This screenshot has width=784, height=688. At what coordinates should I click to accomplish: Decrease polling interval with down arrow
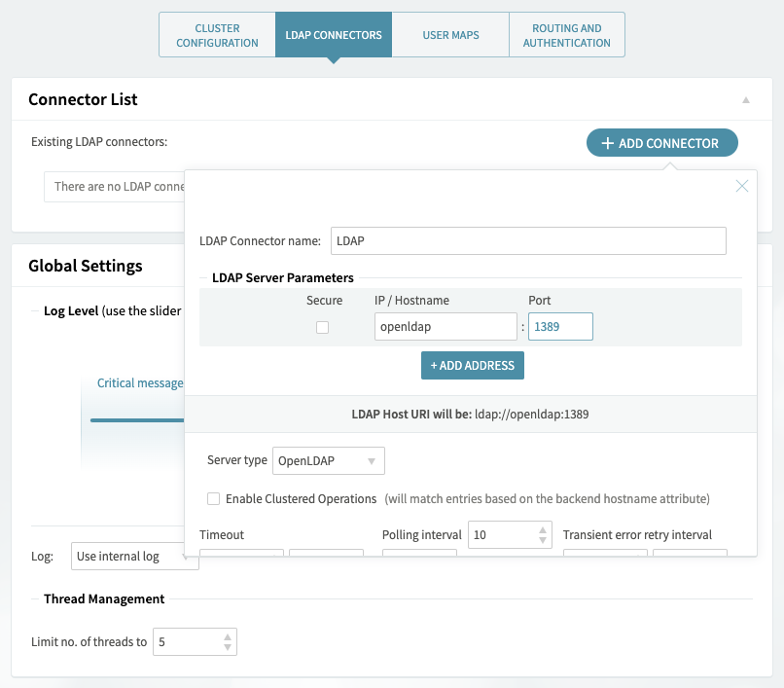click(x=543, y=541)
